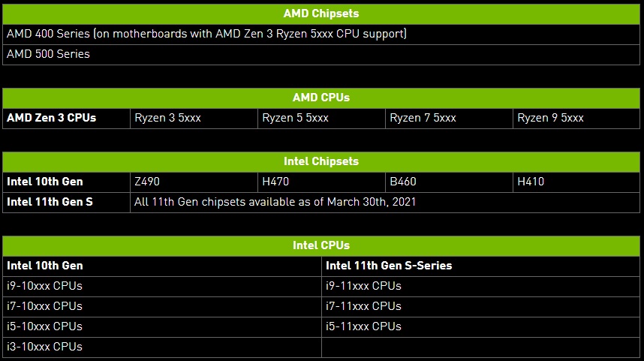Viewport: 644px width, 361px height.
Task: Click the Intel Chipsets header bar
Action: coord(321,161)
